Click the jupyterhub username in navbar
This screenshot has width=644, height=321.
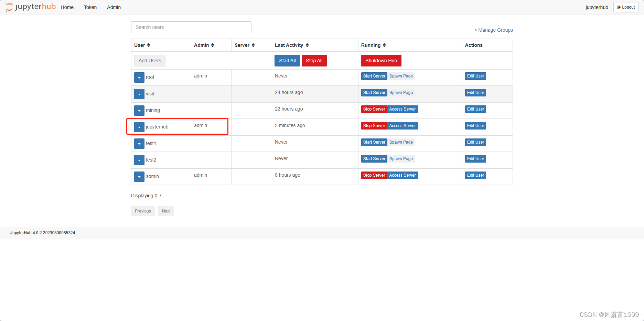pyautogui.click(x=597, y=7)
